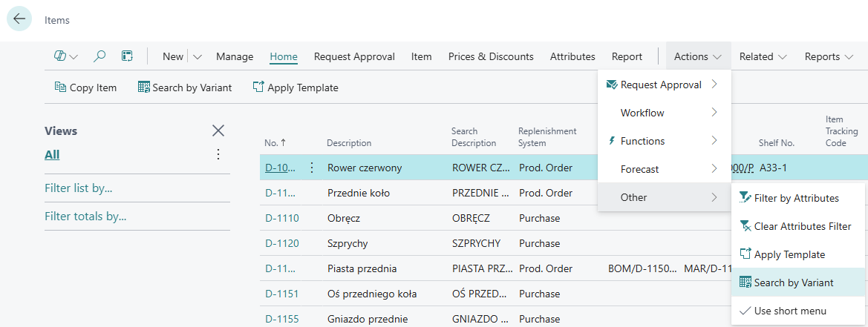Open the Prices & Discounts tab
Screen dimensions: 868x327
click(x=491, y=56)
